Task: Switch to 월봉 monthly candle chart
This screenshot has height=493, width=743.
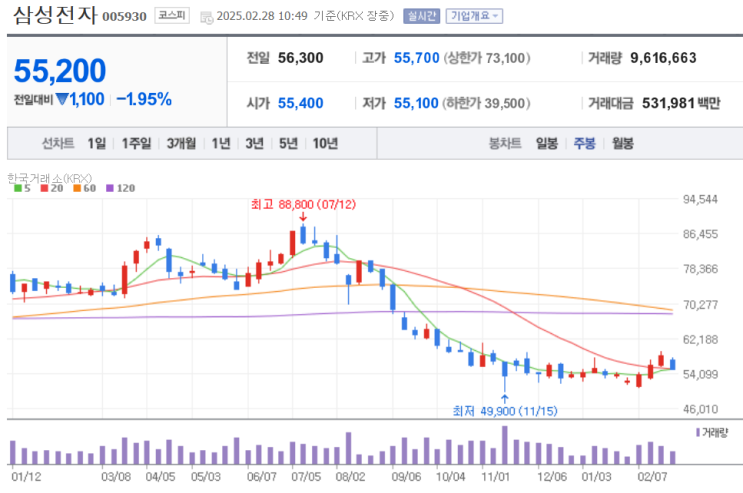Action: point(623,143)
